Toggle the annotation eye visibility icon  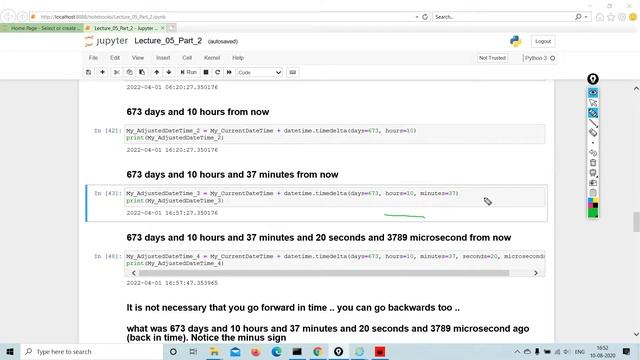click(x=593, y=93)
